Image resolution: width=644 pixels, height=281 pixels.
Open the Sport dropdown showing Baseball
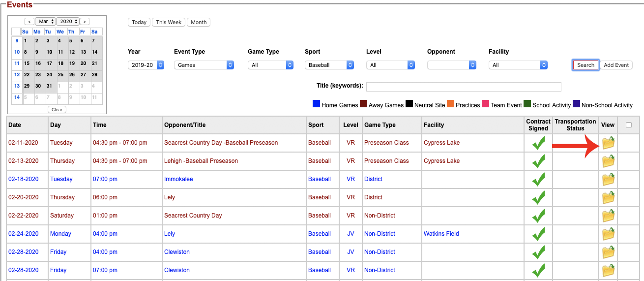click(x=329, y=65)
